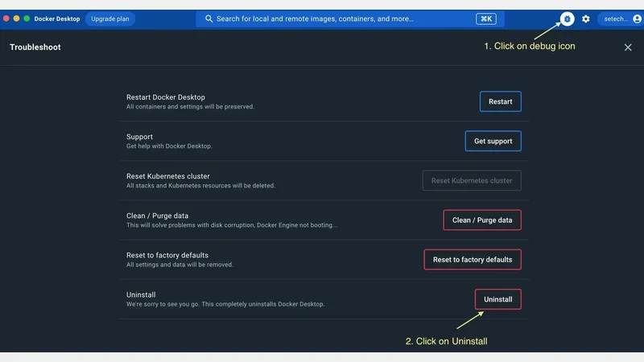This screenshot has height=362, width=644.
Task: Click 'We're sorry to see you go' text
Action: [x=163, y=304]
